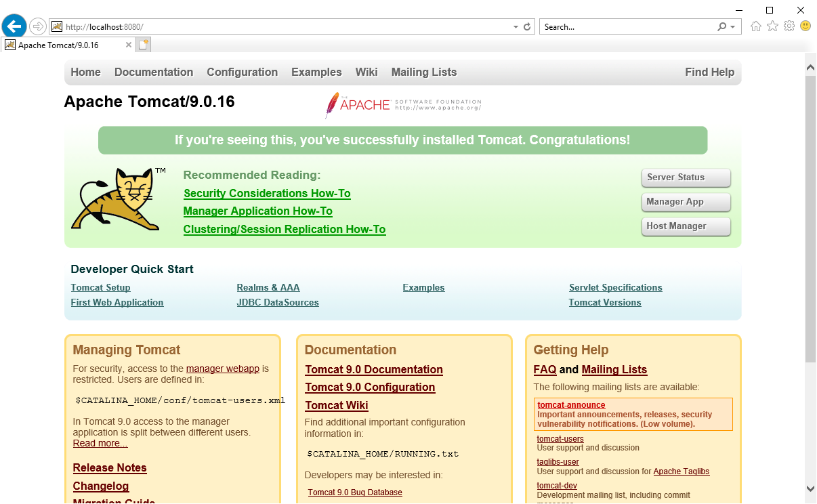817x504 pixels.
Task: Open the Mailing Lists link under Getting Help
Action: [x=614, y=370]
